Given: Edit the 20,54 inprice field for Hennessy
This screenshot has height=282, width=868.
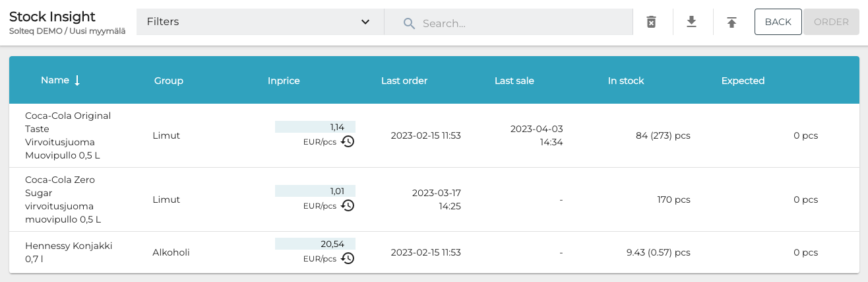Looking at the screenshot, I should [315, 244].
